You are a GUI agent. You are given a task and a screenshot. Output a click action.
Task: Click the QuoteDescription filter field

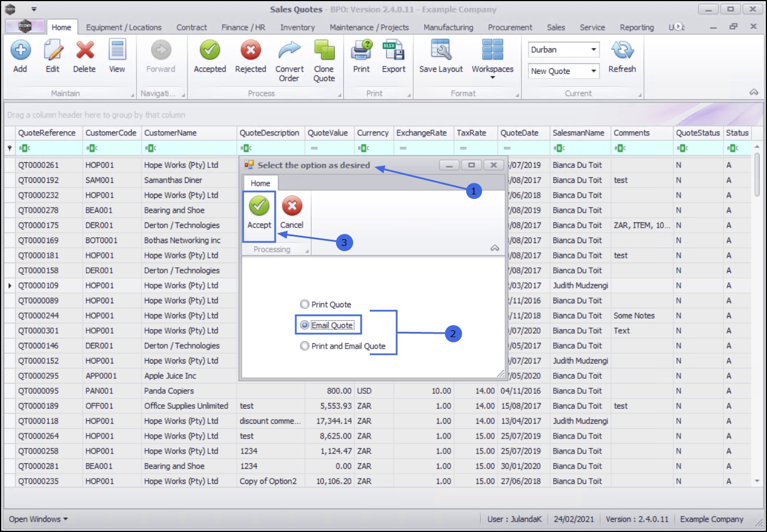click(271, 148)
